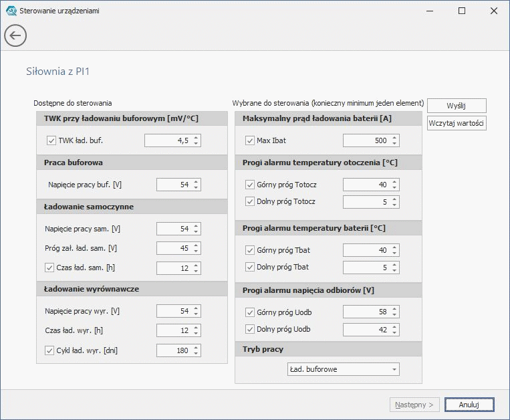This screenshot has width=510, height=420.
Task: Click the Tryb pracy section header
Action: point(328,349)
